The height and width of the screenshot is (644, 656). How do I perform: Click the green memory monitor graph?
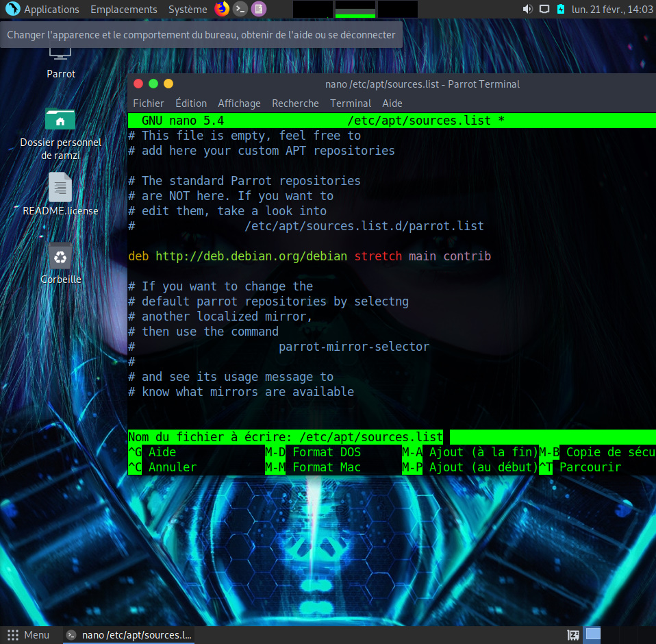click(x=355, y=9)
